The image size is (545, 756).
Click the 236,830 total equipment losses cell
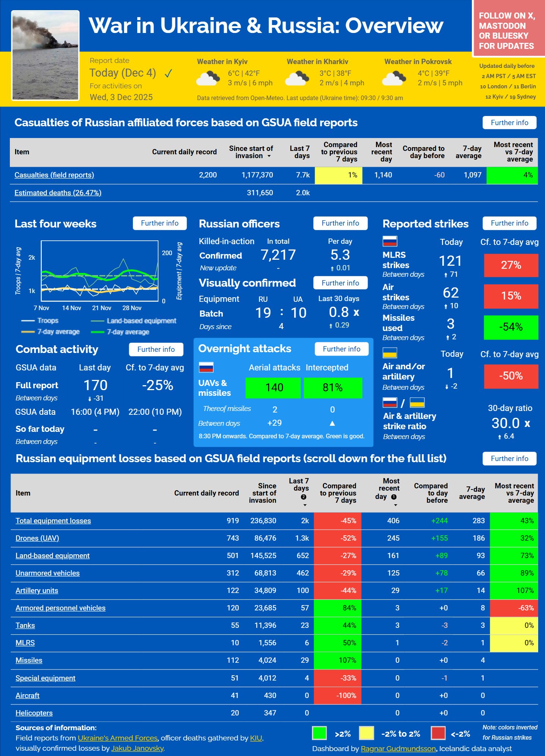263,521
